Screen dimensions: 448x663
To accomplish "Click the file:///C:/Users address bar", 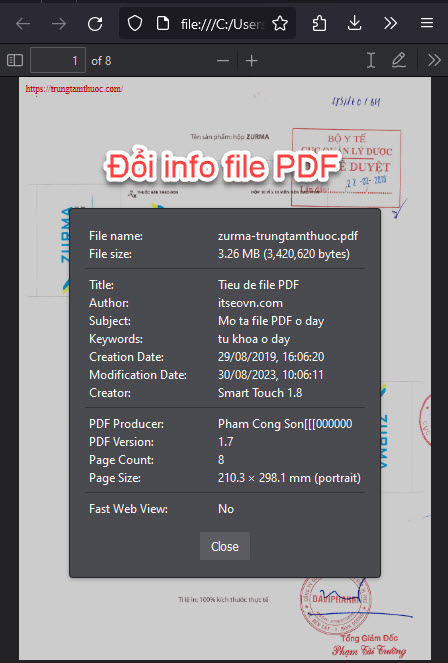I will point(221,25).
